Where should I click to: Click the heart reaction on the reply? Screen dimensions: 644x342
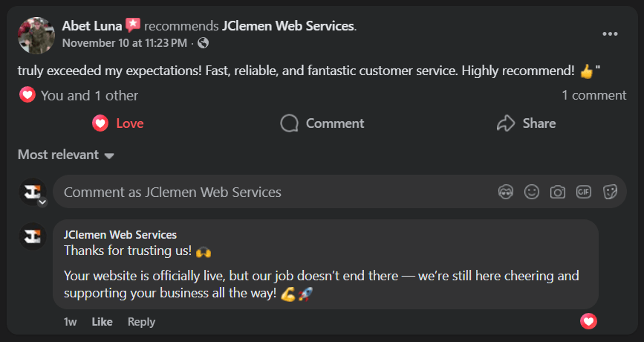click(x=588, y=321)
